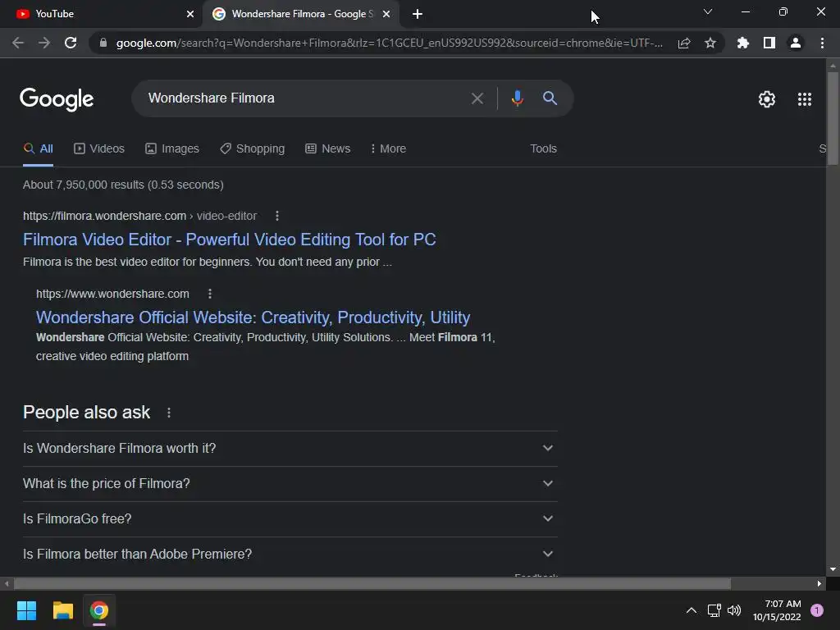
Task: Clear the search box with the X icon
Action: pos(477,98)
